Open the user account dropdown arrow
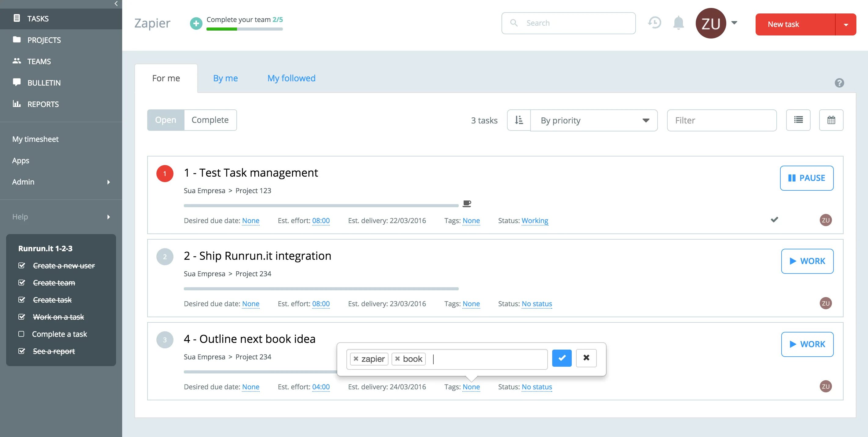The image size is (868, 437). [734, 23]
